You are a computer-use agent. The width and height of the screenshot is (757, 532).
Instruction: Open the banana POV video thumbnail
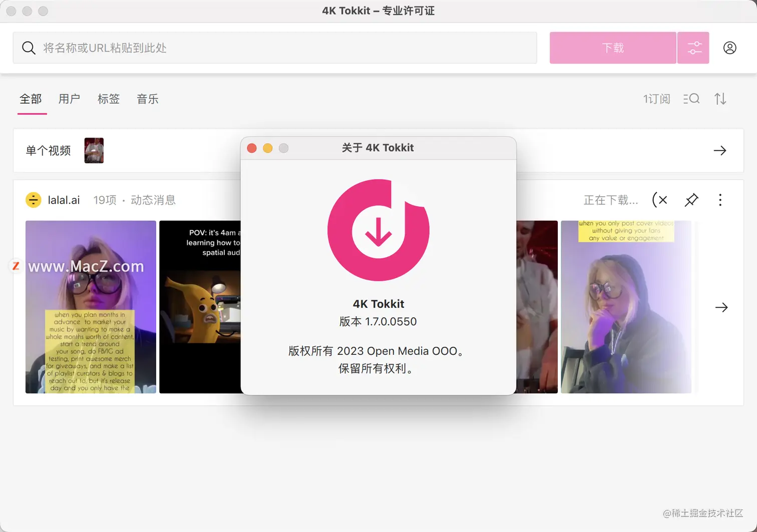coord(200,307)
